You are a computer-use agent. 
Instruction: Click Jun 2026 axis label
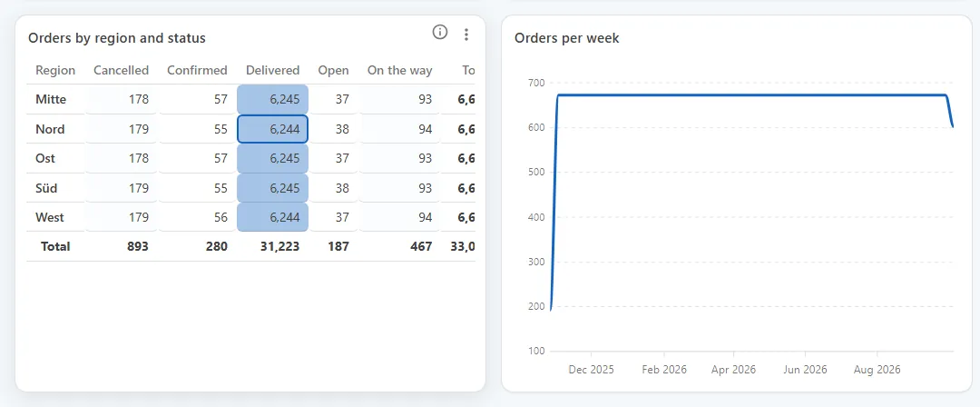[x=807, y=370]
